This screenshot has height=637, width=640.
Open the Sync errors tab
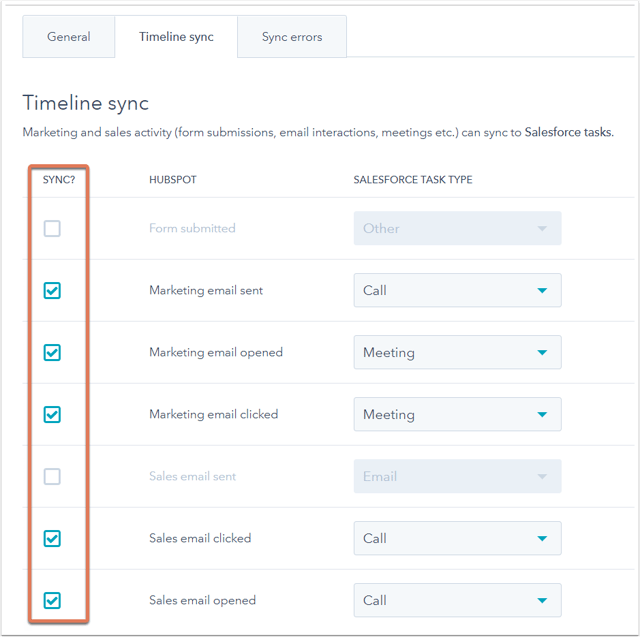(292, 37)
